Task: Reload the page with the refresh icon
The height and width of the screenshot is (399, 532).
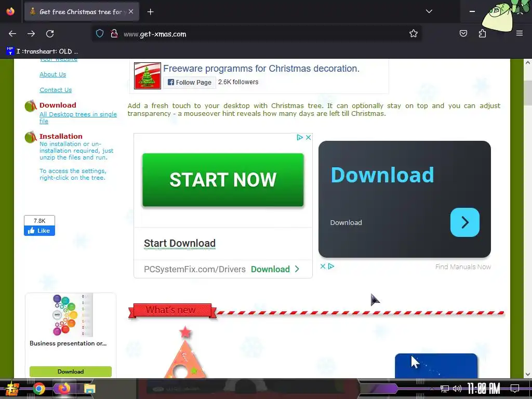Action: [50, 34]
